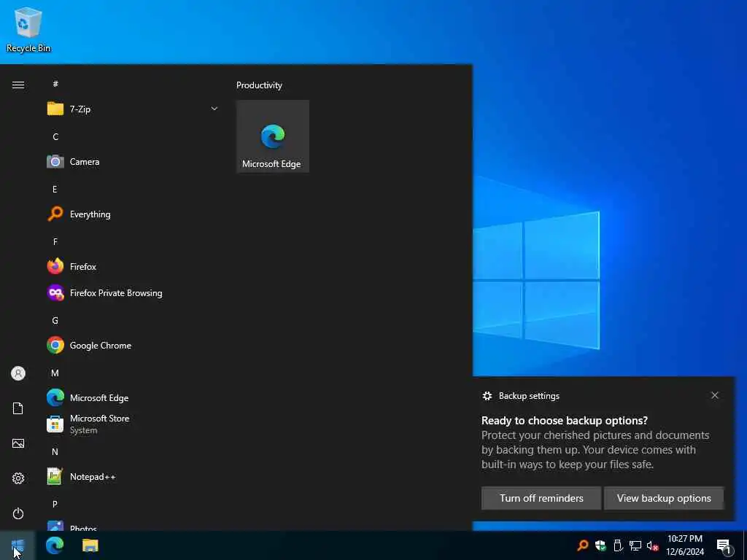
Task: Open Documents from the Start sidebar
Action: (x=18, y=408)
